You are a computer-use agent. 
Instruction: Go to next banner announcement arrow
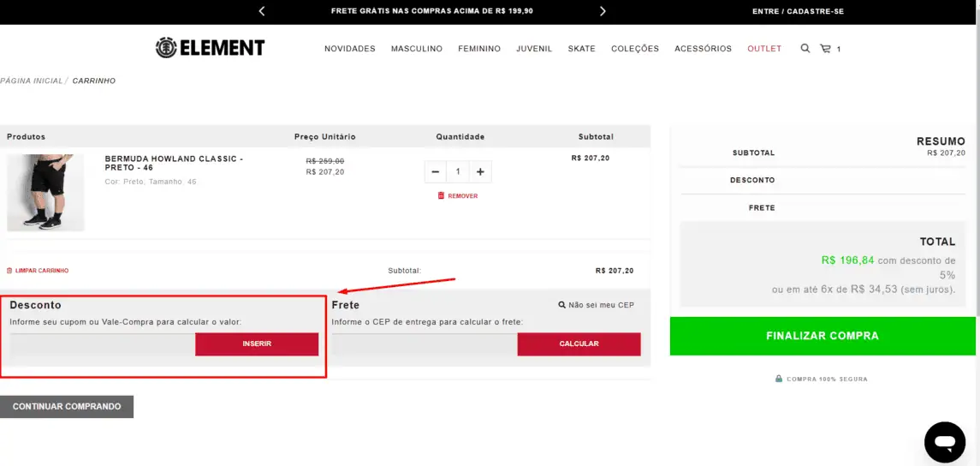point(603,10)
